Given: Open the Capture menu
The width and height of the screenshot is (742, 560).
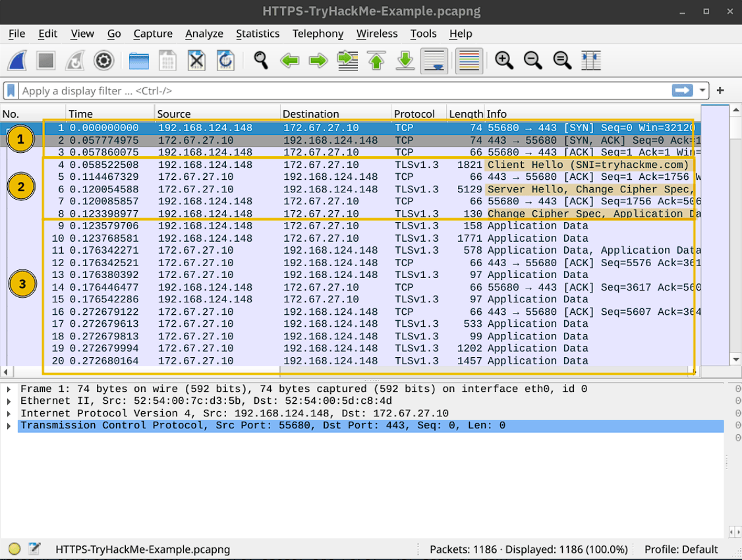Looking at the screenshot, I should click(x=153, y=34).
